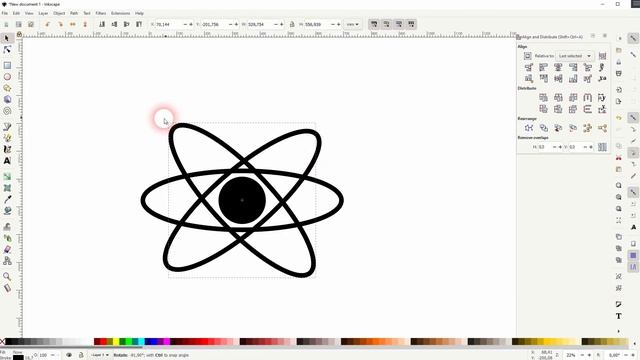Screen dimensions: 640x360
Task: Select the 3D box tool
Action: [x=7, y=100]
